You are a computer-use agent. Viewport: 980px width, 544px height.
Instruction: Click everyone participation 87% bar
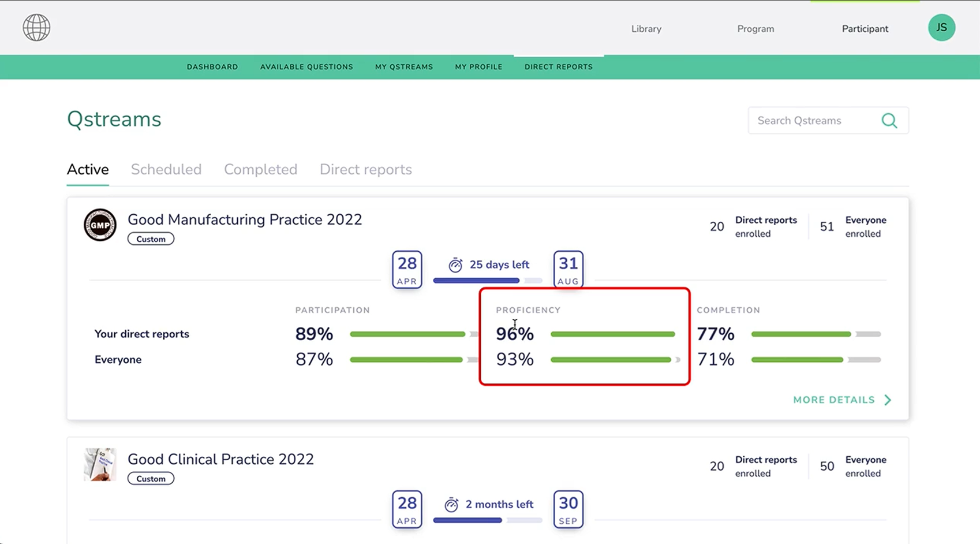[414, 360]
